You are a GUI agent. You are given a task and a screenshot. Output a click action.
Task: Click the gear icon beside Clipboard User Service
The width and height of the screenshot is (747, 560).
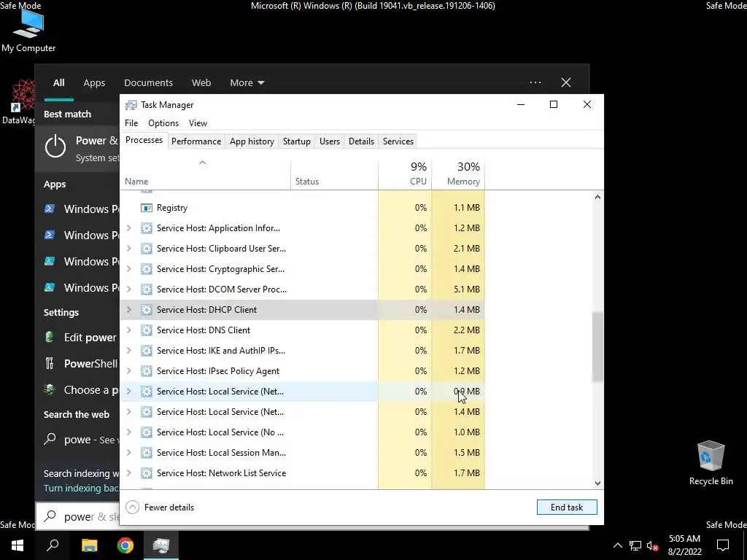[146, 249]
